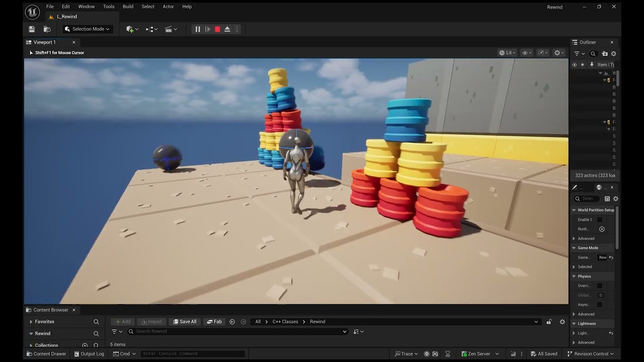The image size is (644, 362).
Task: Toggle the Outliner visibility eye column header
Action: click(x=574, y=64)
